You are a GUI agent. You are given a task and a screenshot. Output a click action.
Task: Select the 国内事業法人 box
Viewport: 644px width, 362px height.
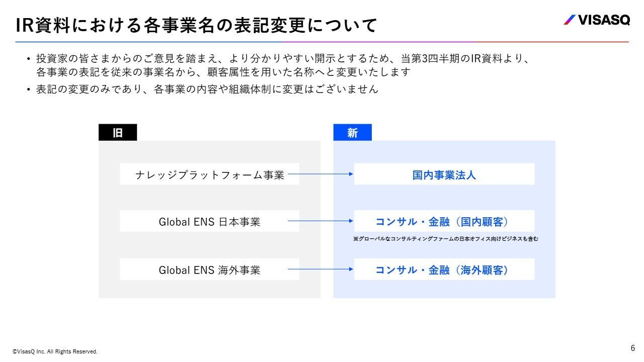[444, 174]
